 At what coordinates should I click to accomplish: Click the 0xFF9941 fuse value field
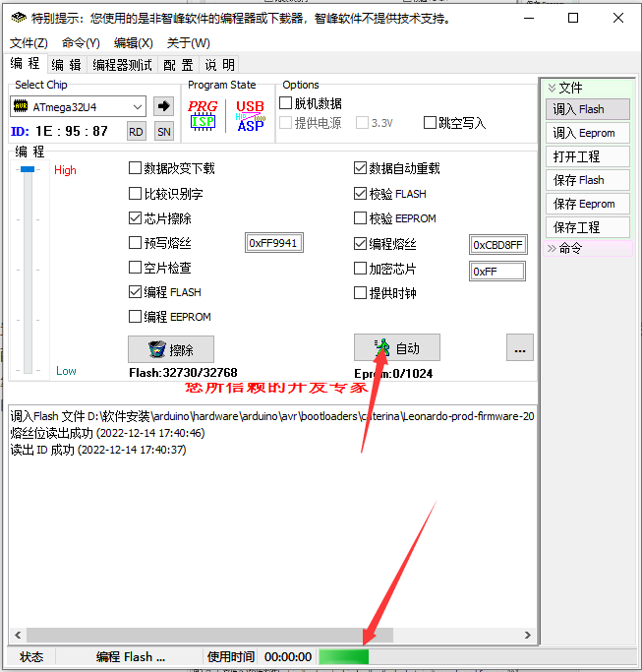[273, 243]
